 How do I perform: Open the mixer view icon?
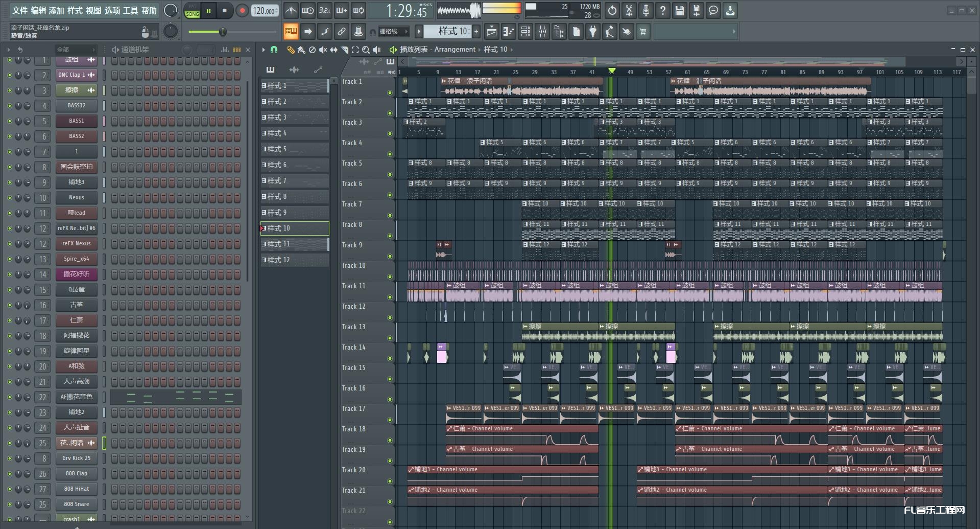tap(542, 32)
